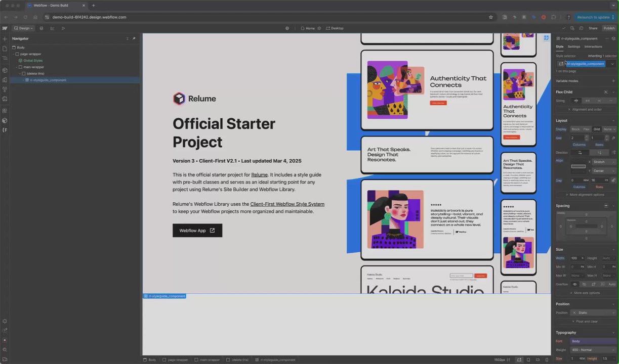Image resolution: width=619 pixels, height=364 pixels.
Task: Open the Pages panel icon in left sidebar
Action: coord(5,49)
